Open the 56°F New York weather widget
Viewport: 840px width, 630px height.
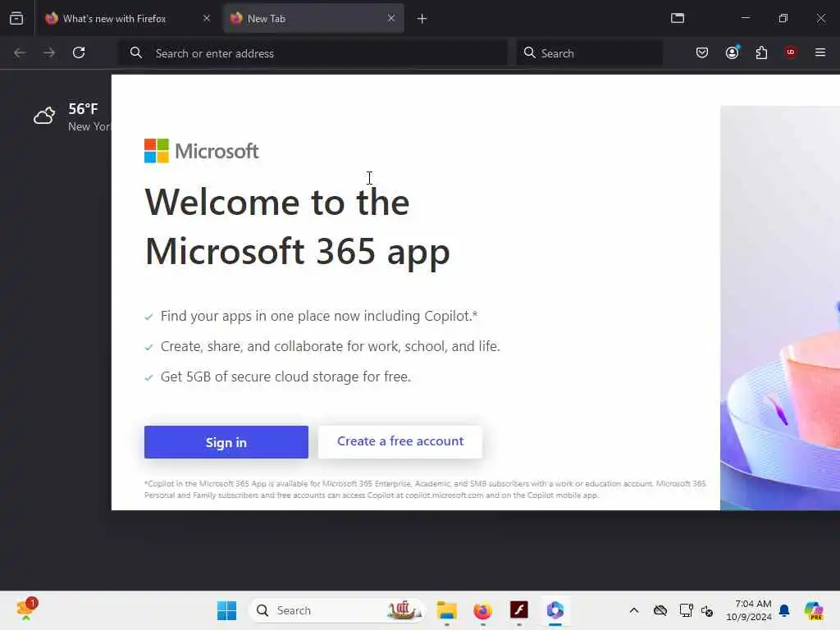pyautogui.click(x=71, y=116)
